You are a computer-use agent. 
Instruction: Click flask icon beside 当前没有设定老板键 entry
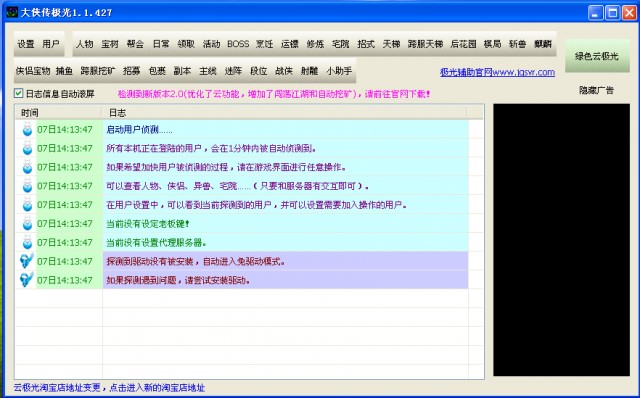point(27,223)
